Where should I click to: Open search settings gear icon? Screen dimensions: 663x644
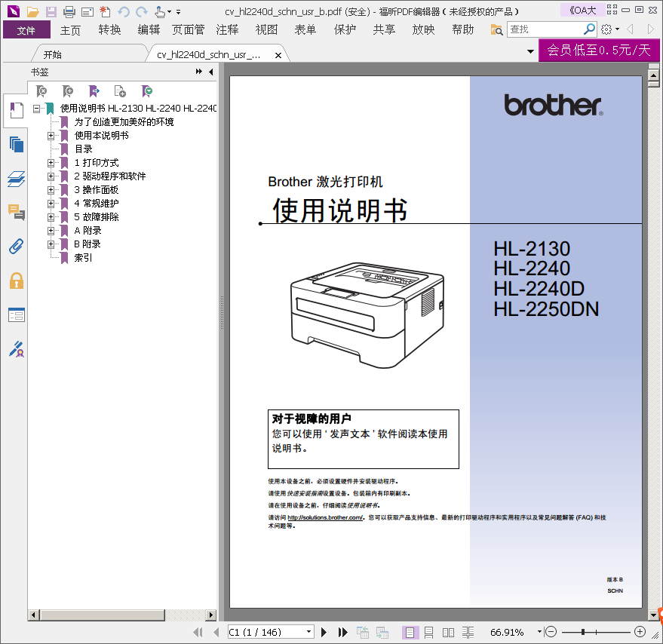(x=606, y=29)
